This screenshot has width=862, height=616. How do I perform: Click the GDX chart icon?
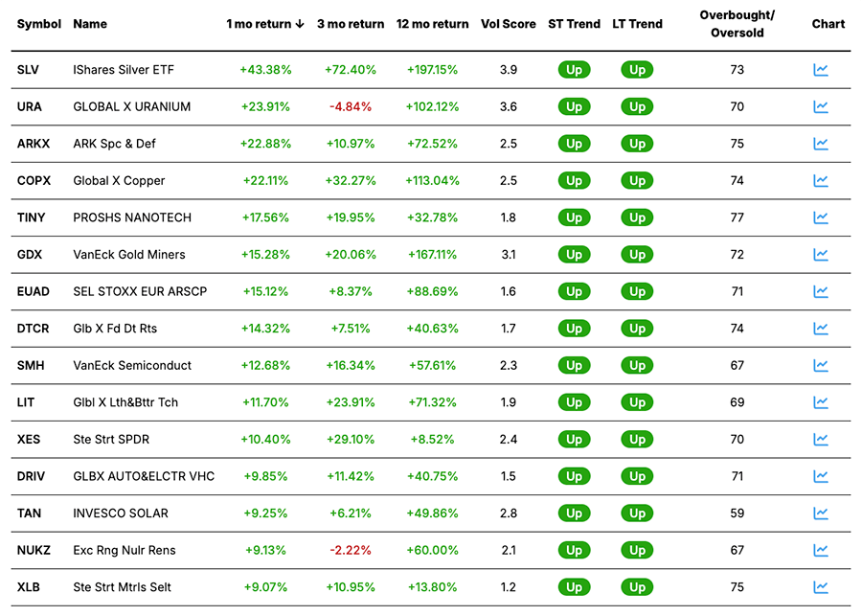pyautogui.click(x=821, y=254)
